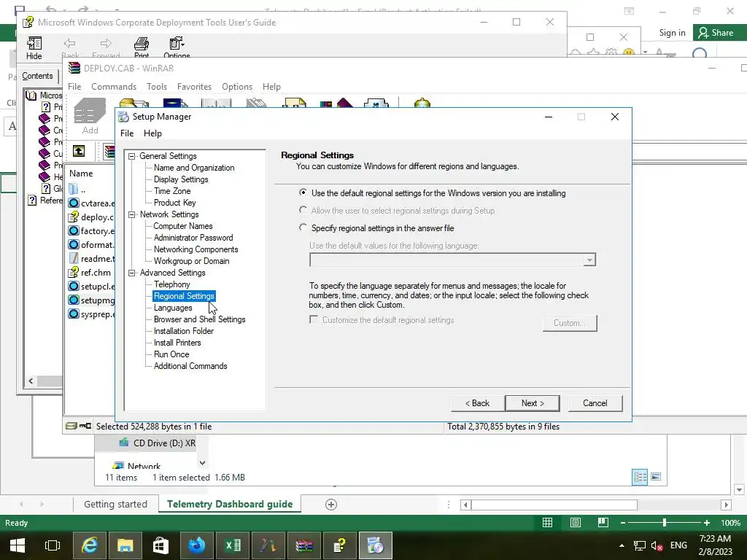Select Languages in Setup Manager tree

[173, 308]
